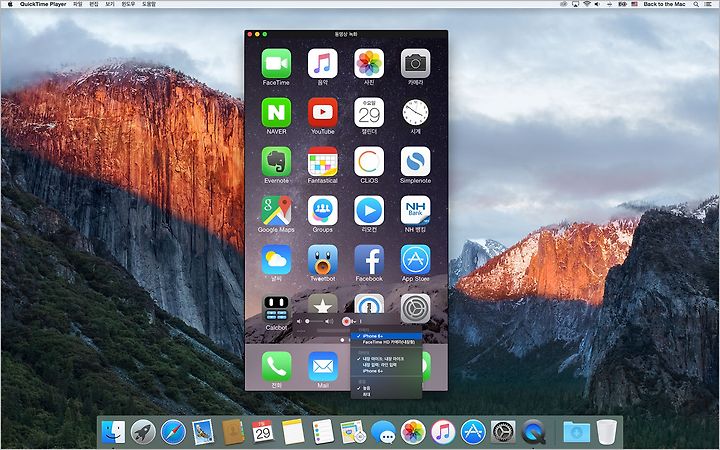Screen dimensions: 720x450
Task: Open FaceTime app on the iPhone screen
Action: tap(276, 63)
